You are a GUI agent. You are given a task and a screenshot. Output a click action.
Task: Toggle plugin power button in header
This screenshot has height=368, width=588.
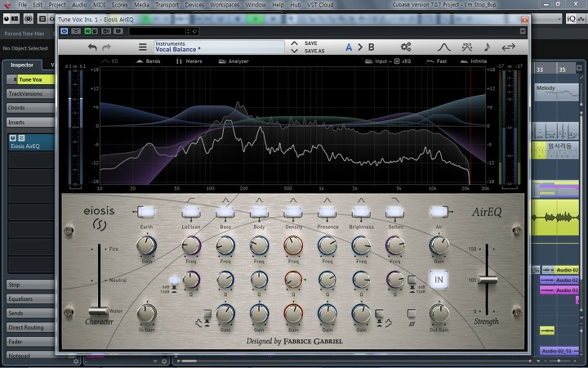65,31
